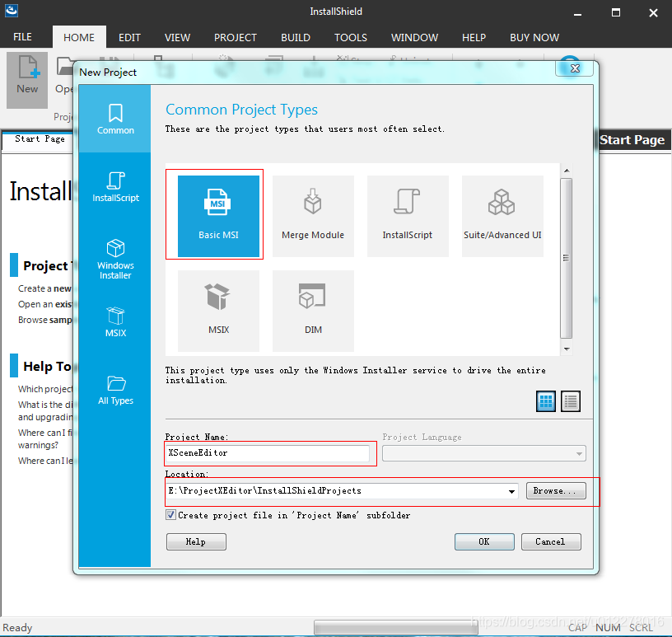Select the Suite/Advanced UI project type

pyautogui.click(x=502, y=216)
